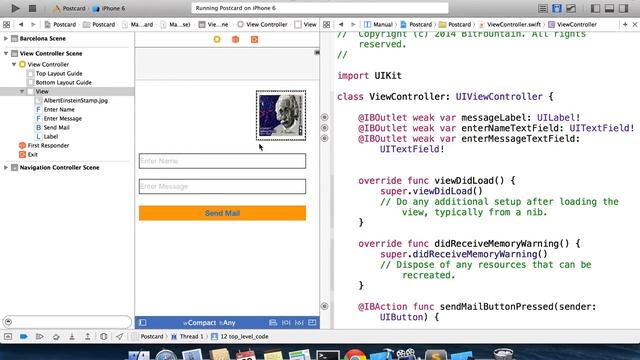
Task: Collapse the View Controller Scene
Action: (x=6, y=53)
